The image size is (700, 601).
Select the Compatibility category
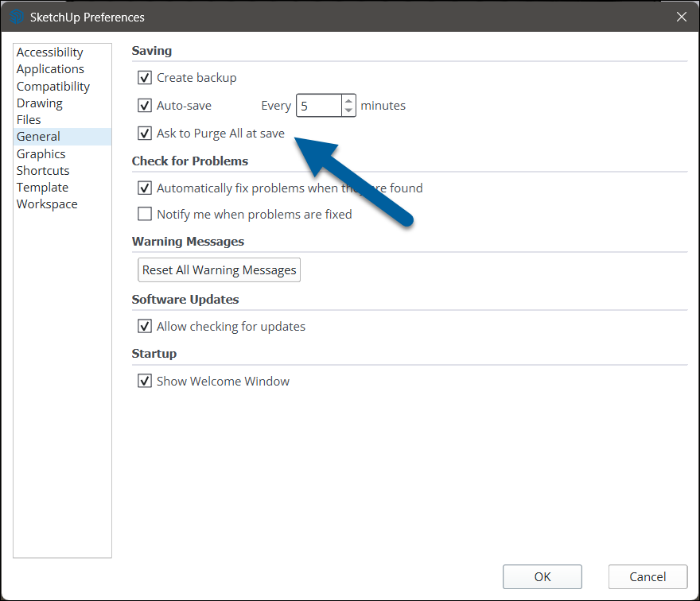(52, 86)
